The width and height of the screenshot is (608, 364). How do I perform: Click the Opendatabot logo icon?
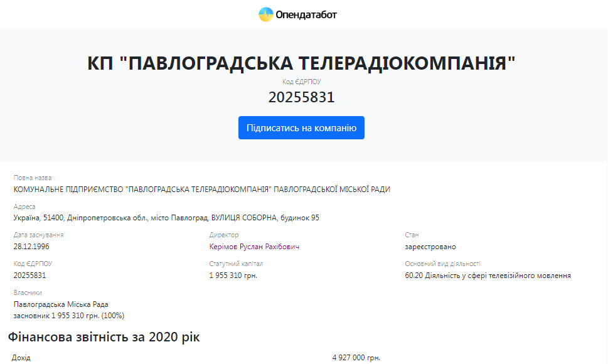coord(266,14)
